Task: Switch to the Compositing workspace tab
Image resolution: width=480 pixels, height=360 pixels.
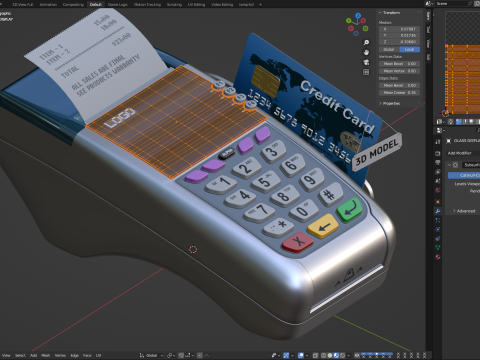Action: (73, 4)
